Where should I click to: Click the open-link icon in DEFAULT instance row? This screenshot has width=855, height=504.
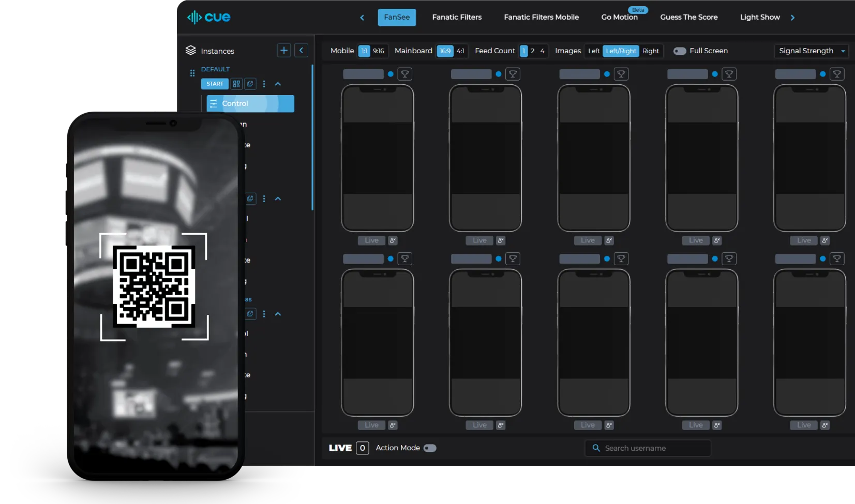tap(250, 84)
